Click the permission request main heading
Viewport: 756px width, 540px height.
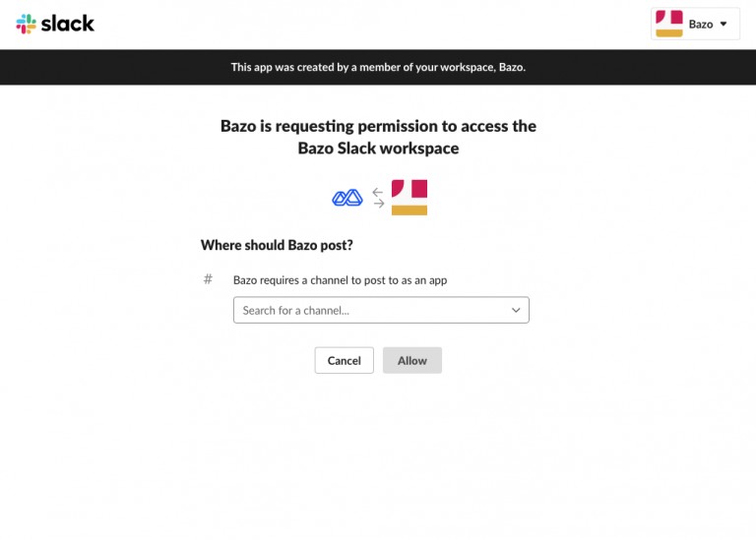pyautogui.click(x=378, y=137)
